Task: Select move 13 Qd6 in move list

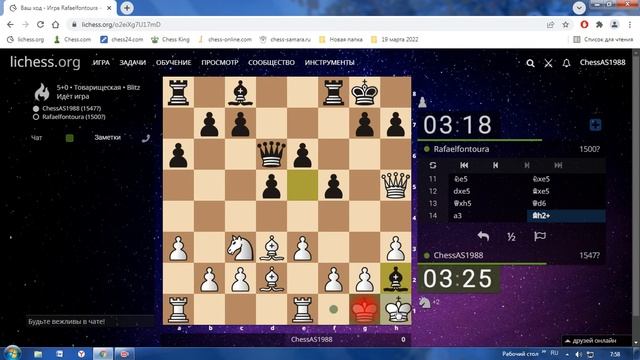Action: click(x=566, y=203)
